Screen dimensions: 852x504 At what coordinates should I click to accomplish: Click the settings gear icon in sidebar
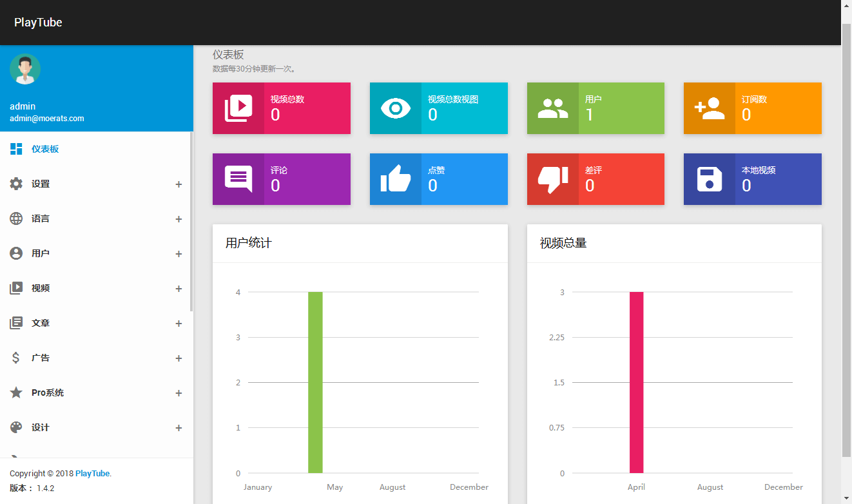16,184
